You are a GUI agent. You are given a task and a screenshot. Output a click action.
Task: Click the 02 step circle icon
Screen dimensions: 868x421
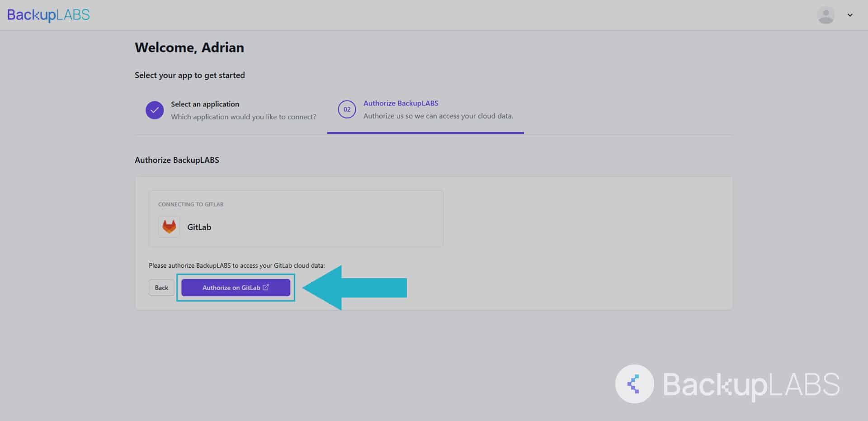(347, 109)
